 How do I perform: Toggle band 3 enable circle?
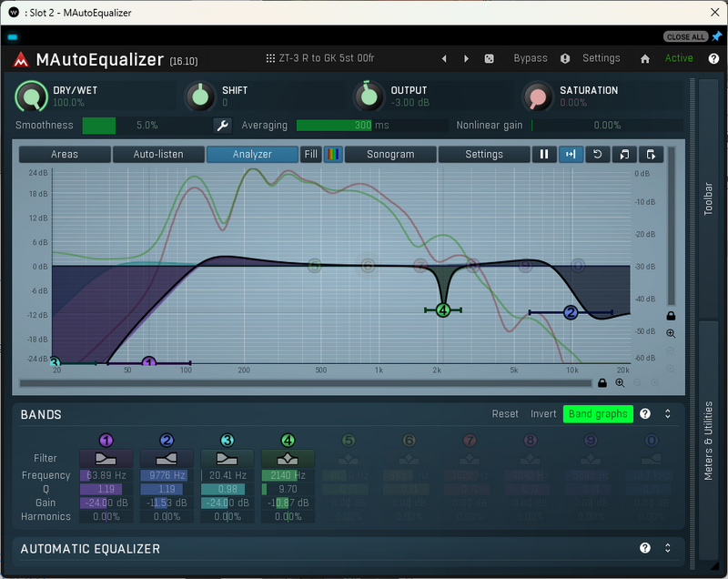[x=227, y=441]
